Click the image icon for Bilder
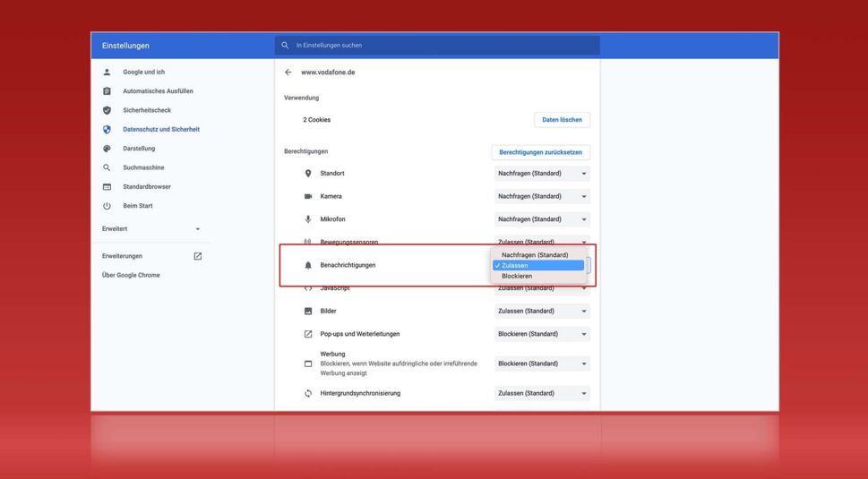The width and height of the screenshot is (868, 479). pyautogui.click(x=308, y=312)
